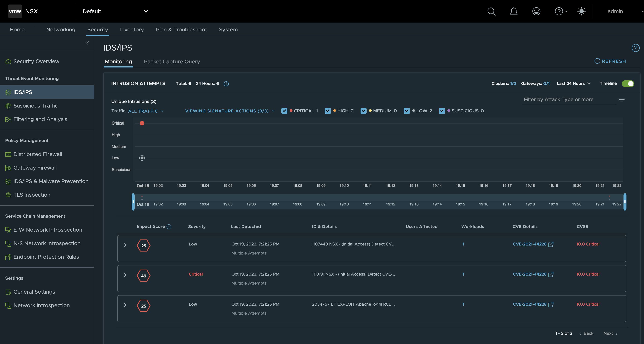Expand the Critical severity intrusion row
Viewport: 644px width, 344px height.
click(x=125, y=275)
